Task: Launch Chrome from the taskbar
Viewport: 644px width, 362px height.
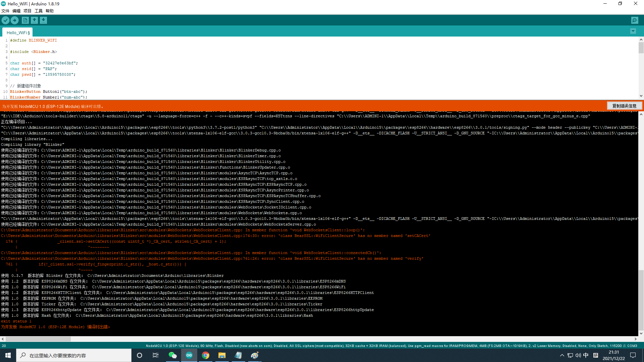Action: pyautogui.click(x=206, y=355)
